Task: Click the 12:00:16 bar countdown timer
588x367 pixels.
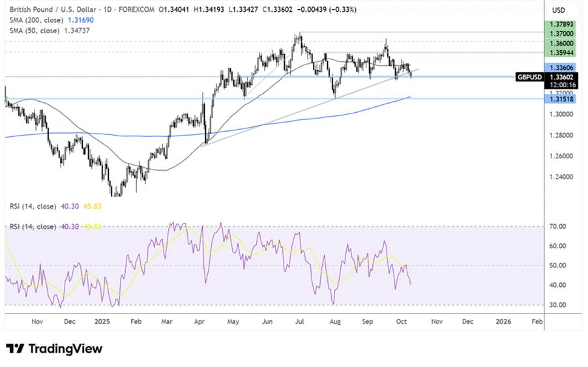Action: [x=561, y=85]
